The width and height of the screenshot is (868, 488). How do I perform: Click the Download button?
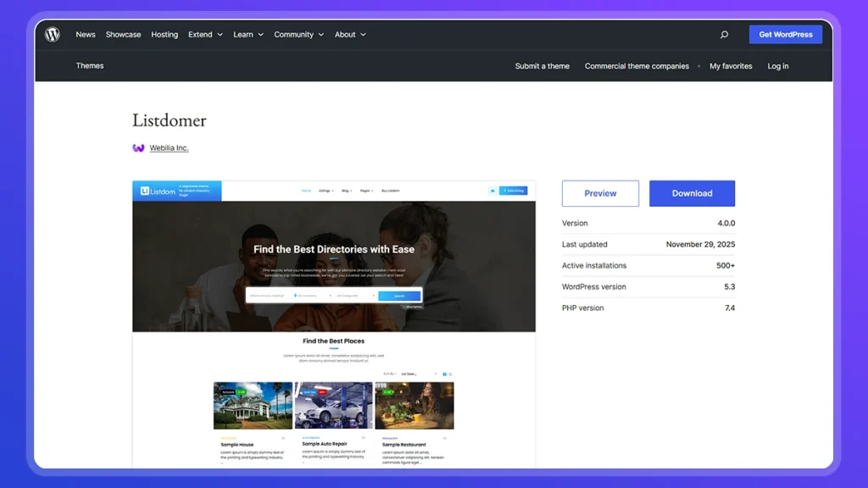pos(692,193)
